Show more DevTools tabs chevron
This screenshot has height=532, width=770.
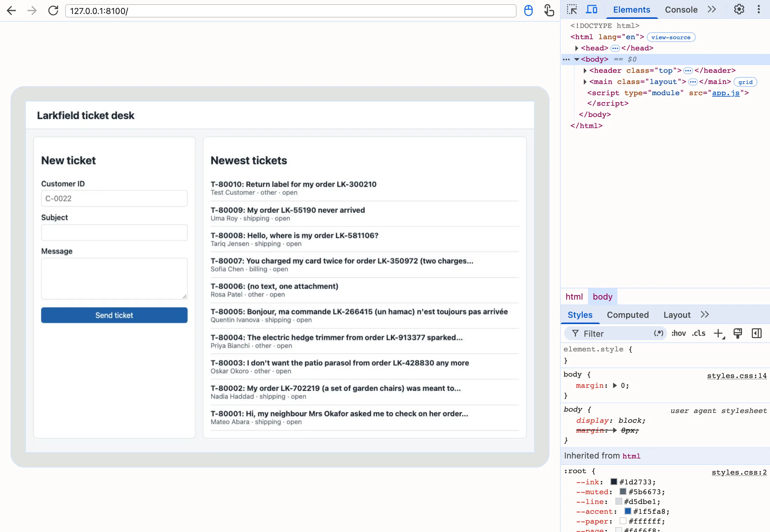(x=712, y=9)
